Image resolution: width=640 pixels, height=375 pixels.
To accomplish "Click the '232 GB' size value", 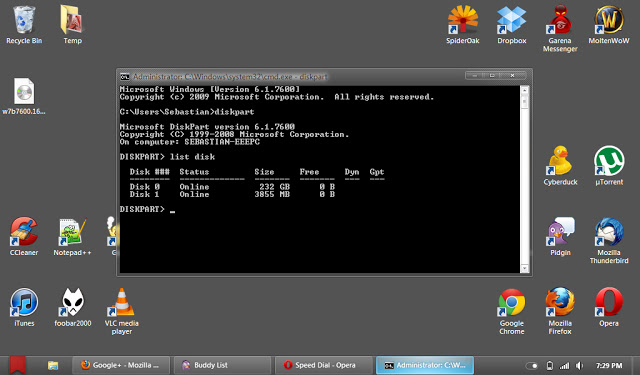I will click(274, 187).
